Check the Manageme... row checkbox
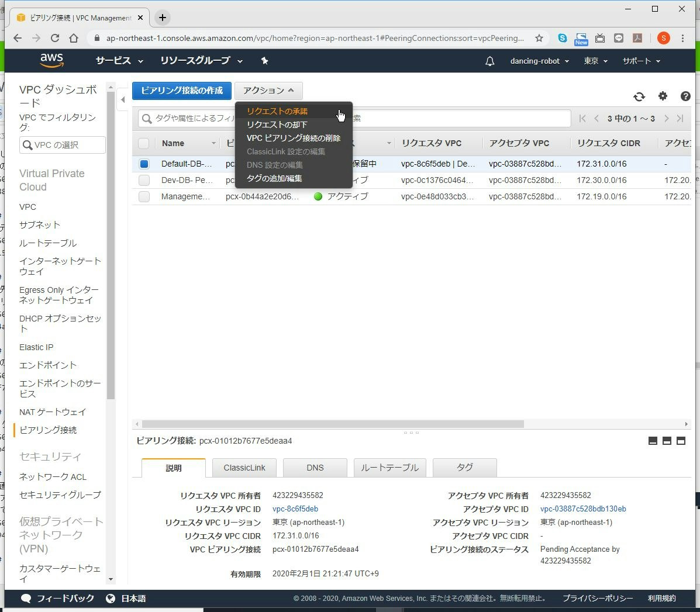The image size is (700, 612). 144,197
